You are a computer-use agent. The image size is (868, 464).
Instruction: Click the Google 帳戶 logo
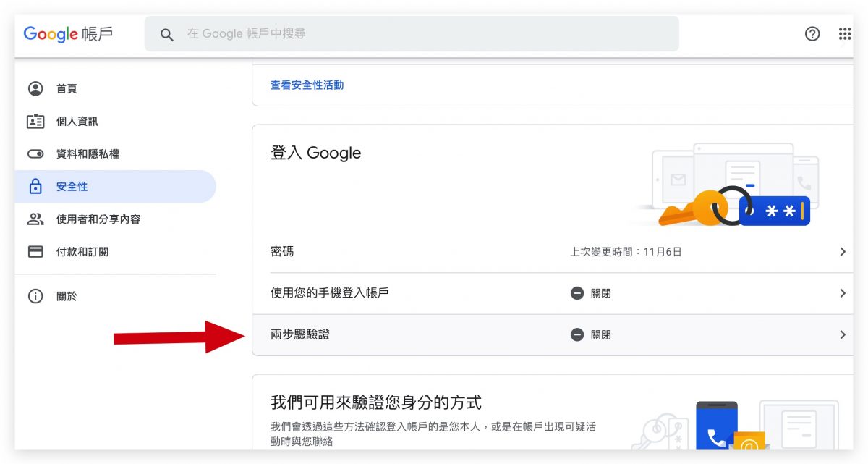pos(68,34)
